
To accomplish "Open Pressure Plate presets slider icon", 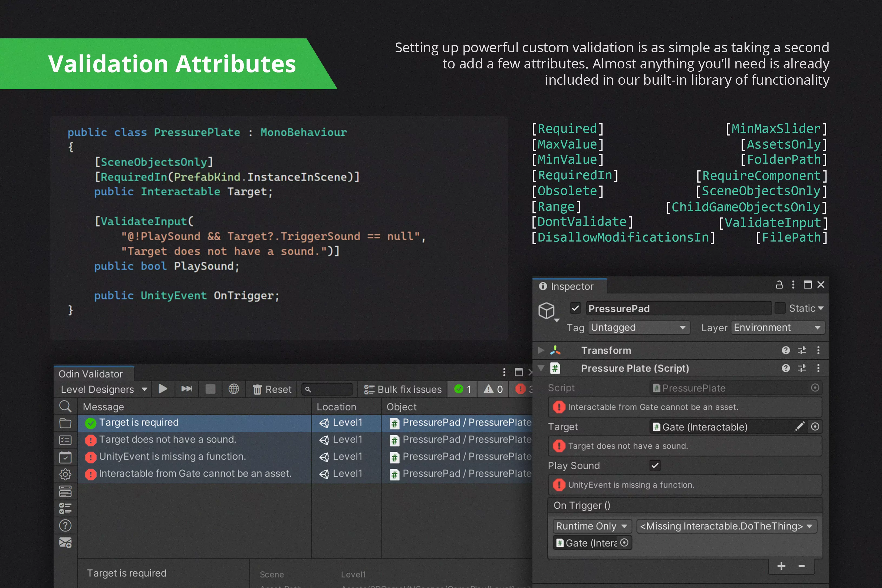I will point(802,368).
